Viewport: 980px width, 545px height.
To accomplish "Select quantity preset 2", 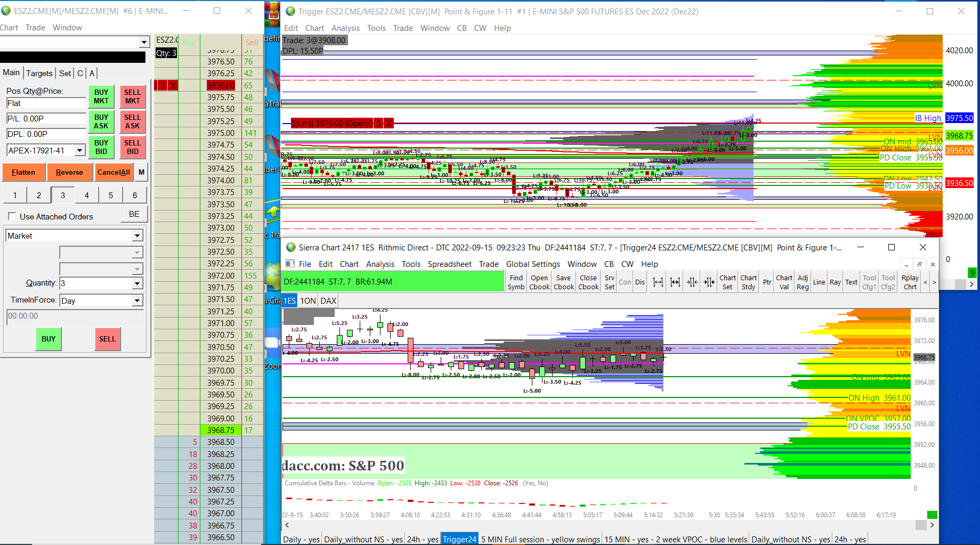I will point(39,195).
